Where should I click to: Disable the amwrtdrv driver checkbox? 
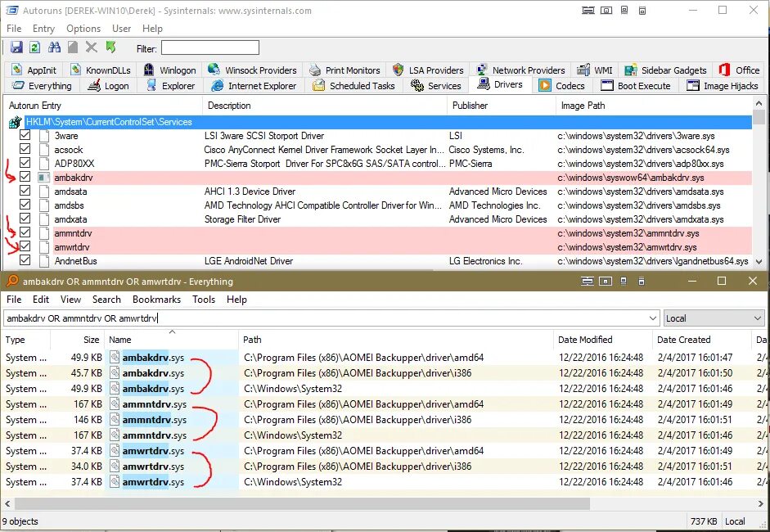click(25, 246)
